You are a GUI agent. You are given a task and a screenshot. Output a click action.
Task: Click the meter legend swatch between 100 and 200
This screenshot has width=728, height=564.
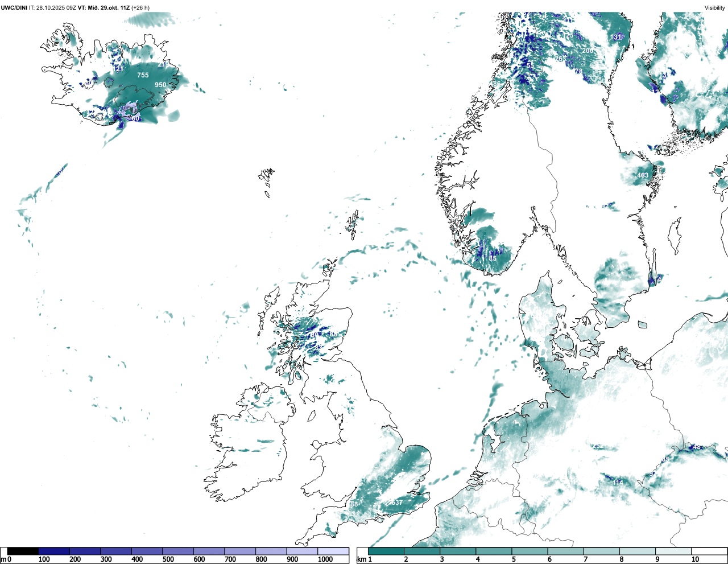(x=54, y=551)
